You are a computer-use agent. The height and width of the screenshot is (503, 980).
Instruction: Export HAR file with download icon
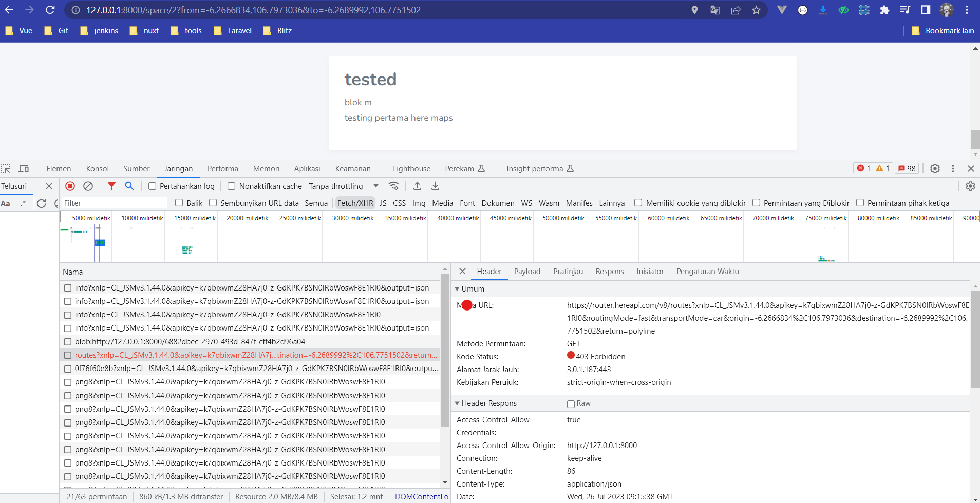tap(435, 186)
